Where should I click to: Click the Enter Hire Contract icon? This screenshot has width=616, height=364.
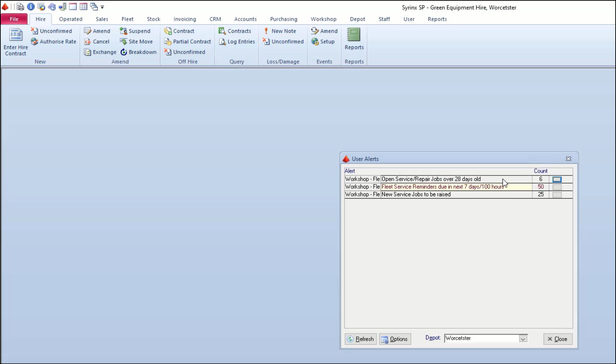click(16, 35)
